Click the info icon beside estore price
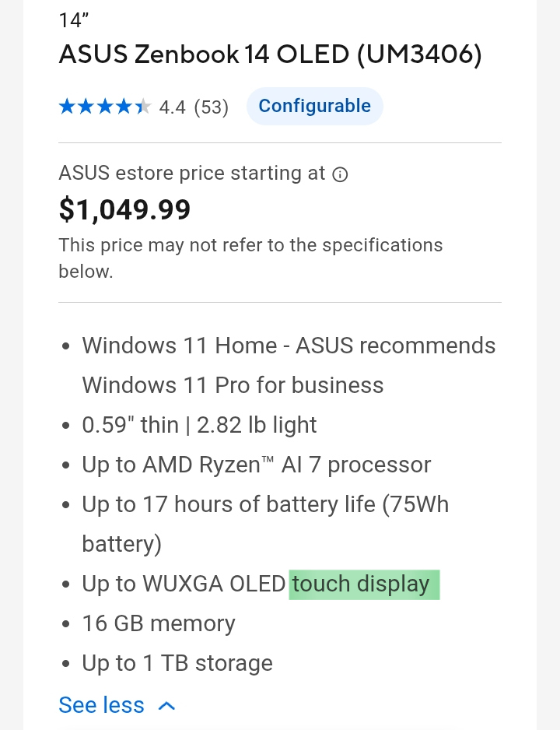The height and width of the screenshot is (730, 560). [340, 174]
